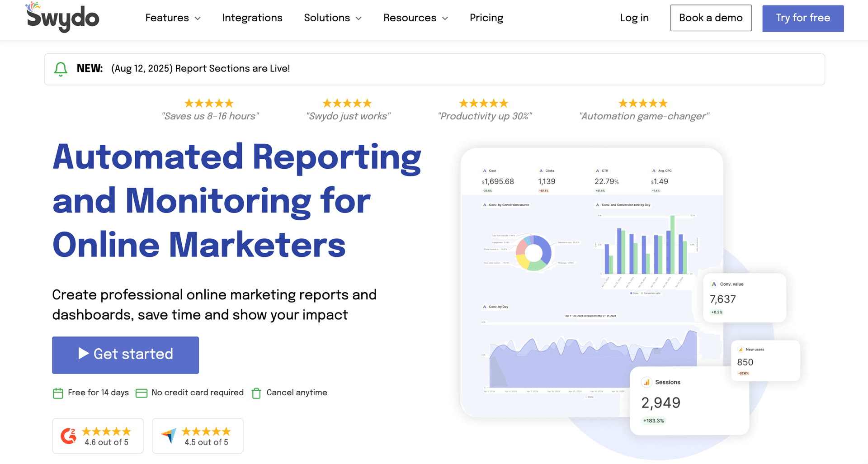The height and width of the screenshot is (464, 868).
Task: Click the Try for free button
Action: coord(802,19)
